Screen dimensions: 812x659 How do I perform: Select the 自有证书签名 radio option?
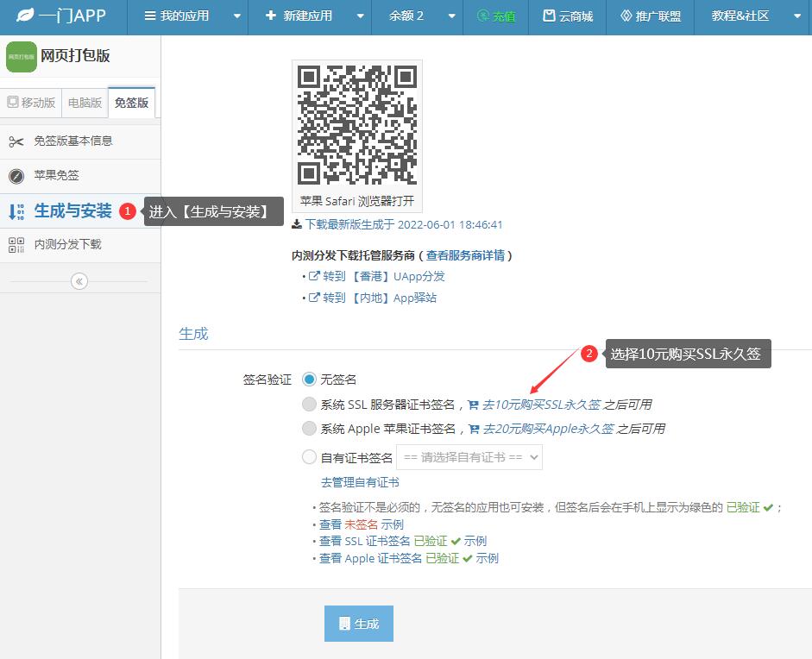(309, 457)
